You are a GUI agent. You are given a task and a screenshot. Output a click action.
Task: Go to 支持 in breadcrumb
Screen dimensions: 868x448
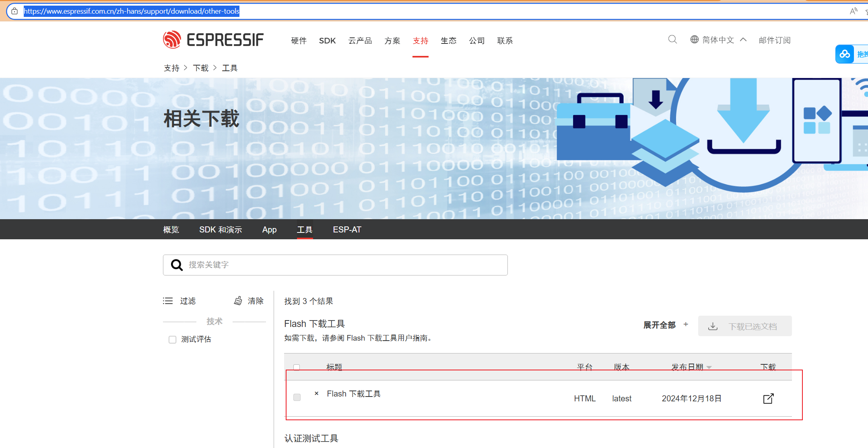(x=171, y=68)
